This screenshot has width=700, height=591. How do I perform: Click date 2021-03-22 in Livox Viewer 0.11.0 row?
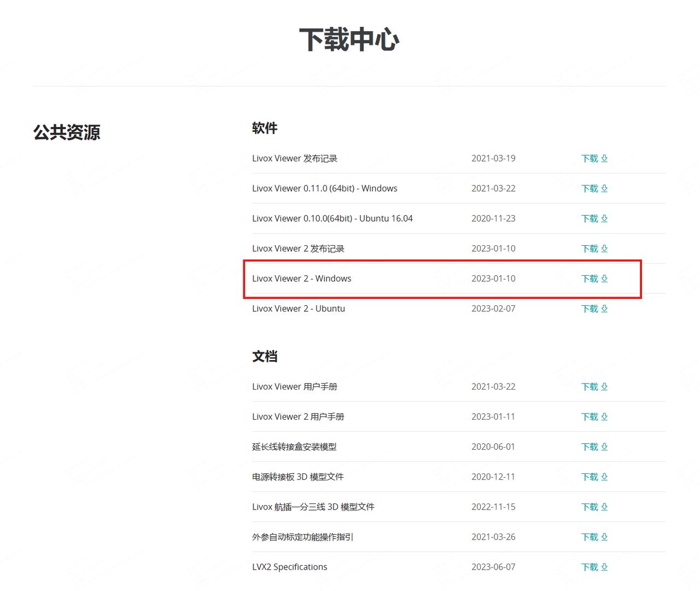pos(493,188)
